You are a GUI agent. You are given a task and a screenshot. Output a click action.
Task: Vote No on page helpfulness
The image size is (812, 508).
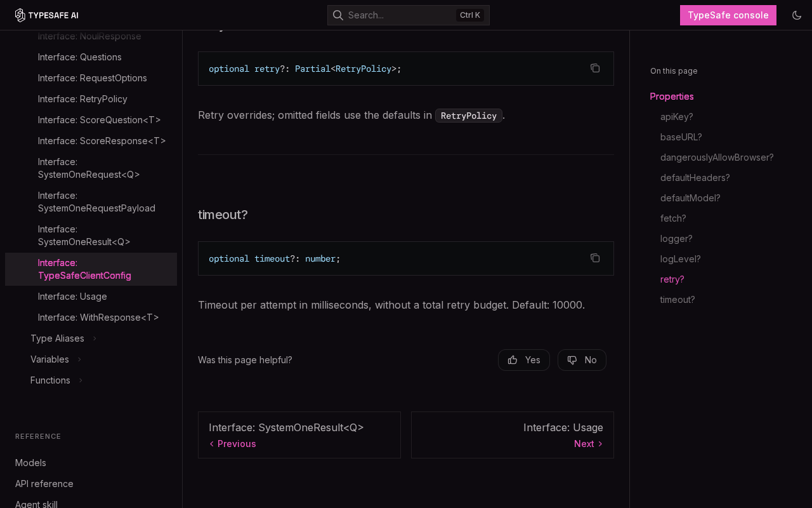tap(582, 360)
